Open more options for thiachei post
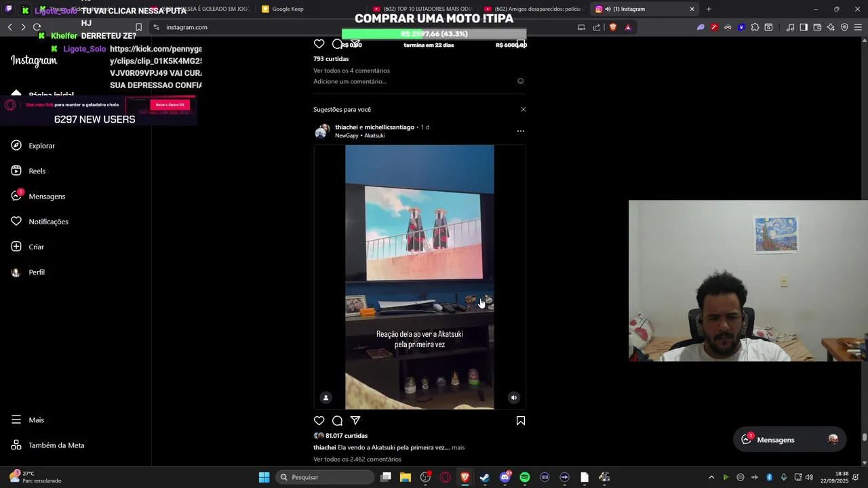 pyautogui.click(x=521, y=131)
